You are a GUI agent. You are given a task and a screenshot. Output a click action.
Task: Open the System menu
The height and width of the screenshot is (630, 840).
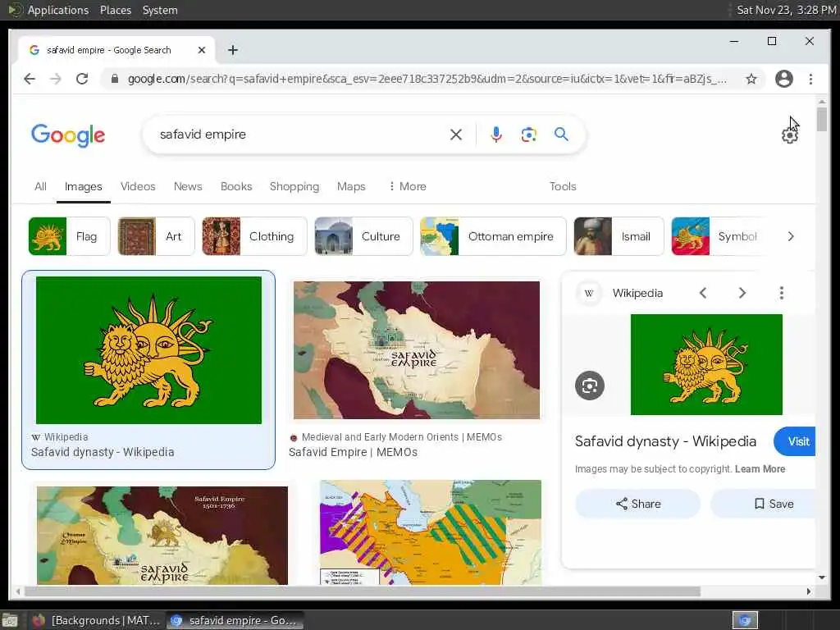pyautogui.click(x=160, y=10)
